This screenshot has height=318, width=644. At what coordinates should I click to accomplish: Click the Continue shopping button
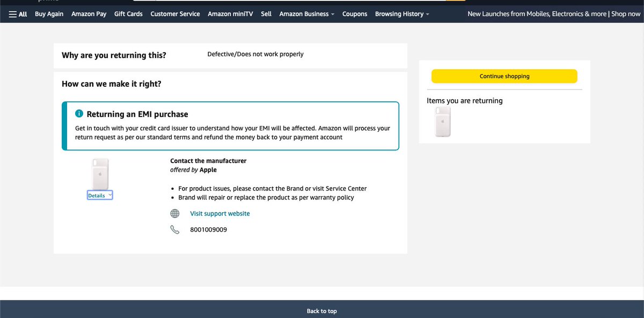504,76
